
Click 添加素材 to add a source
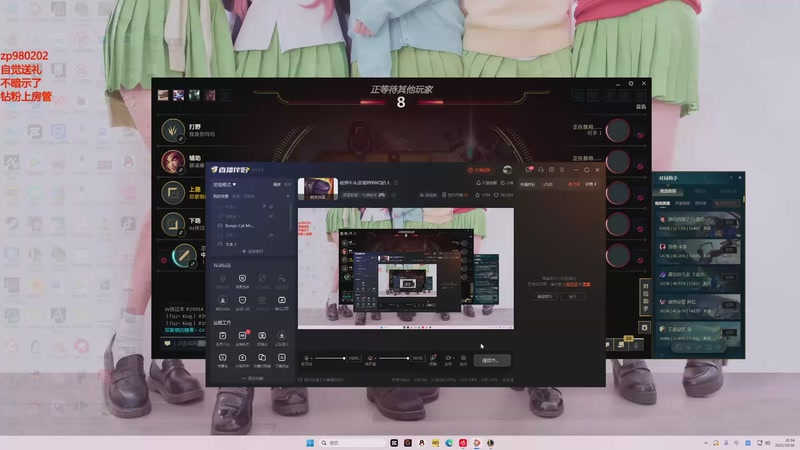[253, 251]
